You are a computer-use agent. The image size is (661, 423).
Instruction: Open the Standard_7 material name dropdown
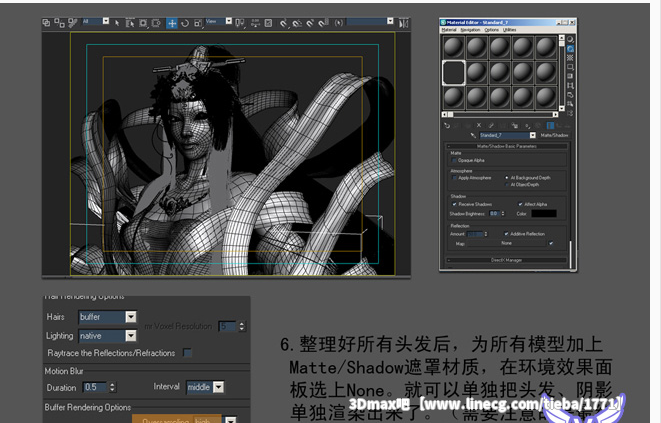click(532, 135)
